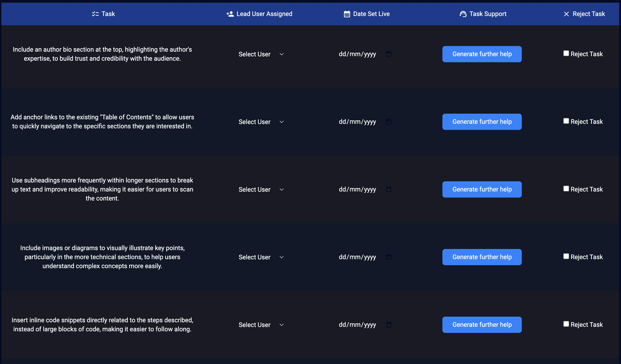Click date field dd/mm/yyyy for anchor links task
The height and width of the screenshot is (364, 621).
(357, 122)
